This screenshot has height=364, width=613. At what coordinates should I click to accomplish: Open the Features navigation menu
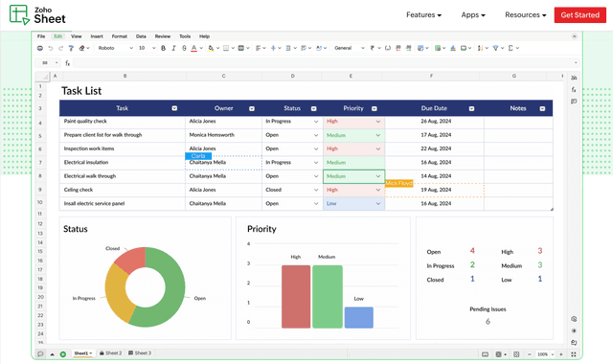(x=423, y=15)
